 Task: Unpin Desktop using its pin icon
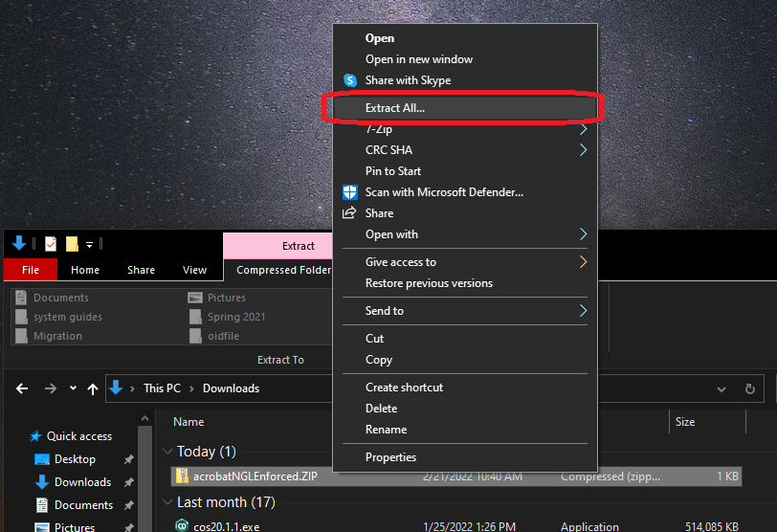129,459
